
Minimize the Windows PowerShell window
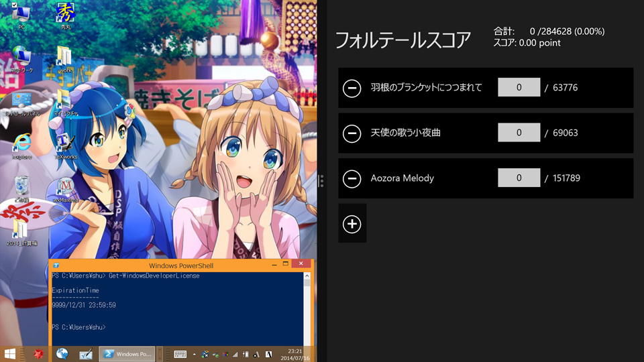[x=274, y=264]
